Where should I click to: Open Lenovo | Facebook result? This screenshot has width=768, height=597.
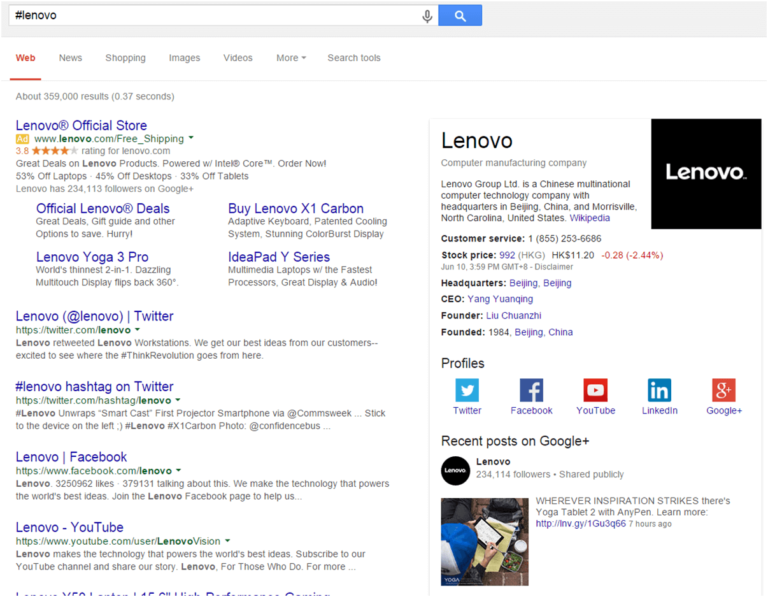click(72, 457)
